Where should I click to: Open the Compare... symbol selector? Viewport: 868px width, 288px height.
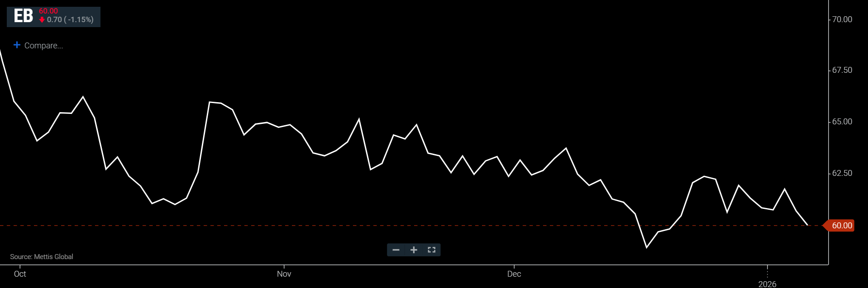click(x=43, y=46)
